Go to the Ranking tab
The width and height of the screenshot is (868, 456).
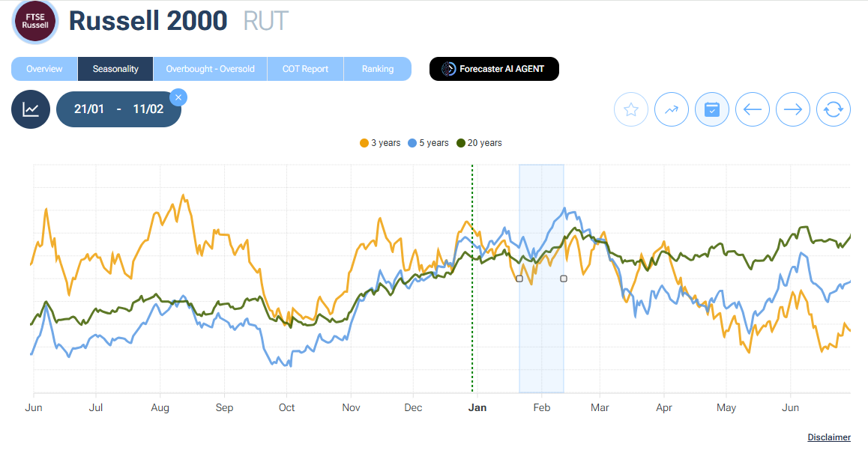(x=377, y=69)
